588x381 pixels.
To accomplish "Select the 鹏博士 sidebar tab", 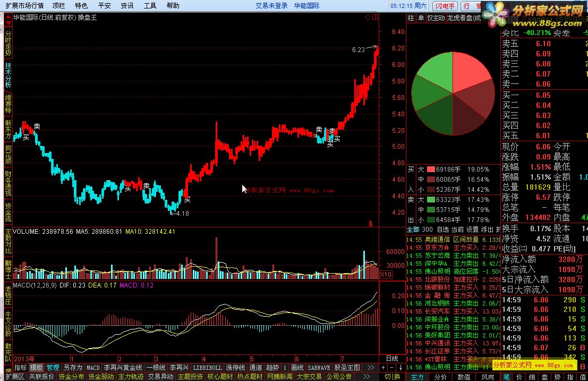I will click(x=8, y=269).
